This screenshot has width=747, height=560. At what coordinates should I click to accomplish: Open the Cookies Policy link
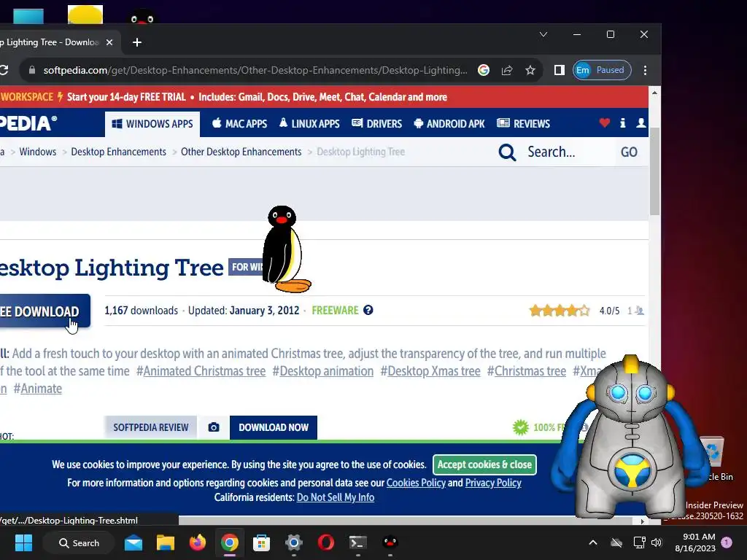coord(416,483)
